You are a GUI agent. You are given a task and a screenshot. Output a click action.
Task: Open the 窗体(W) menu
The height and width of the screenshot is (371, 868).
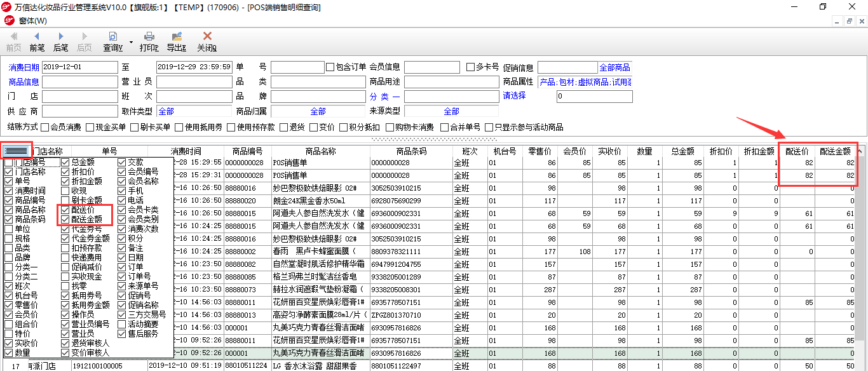click(x=33, y=21)
